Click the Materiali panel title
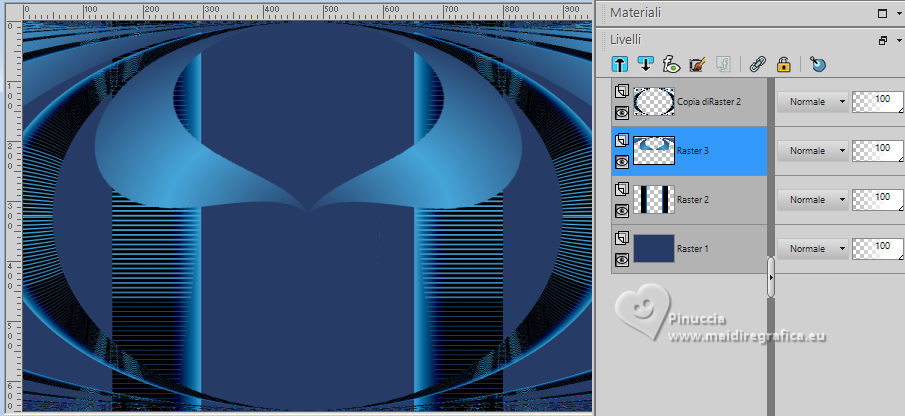 (635, 13)
